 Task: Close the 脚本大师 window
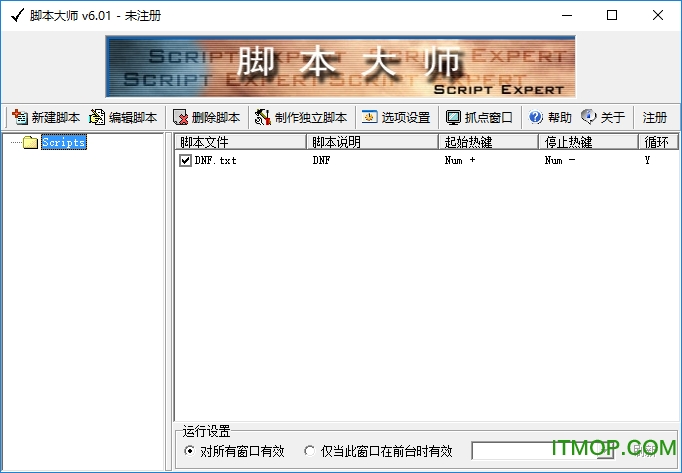point(658,15)
